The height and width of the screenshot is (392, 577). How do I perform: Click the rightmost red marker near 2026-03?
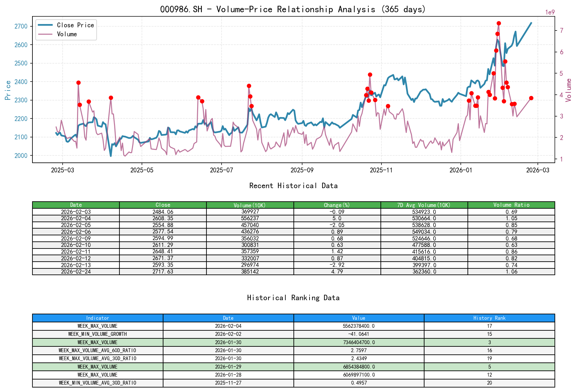[x=531, y=98]
